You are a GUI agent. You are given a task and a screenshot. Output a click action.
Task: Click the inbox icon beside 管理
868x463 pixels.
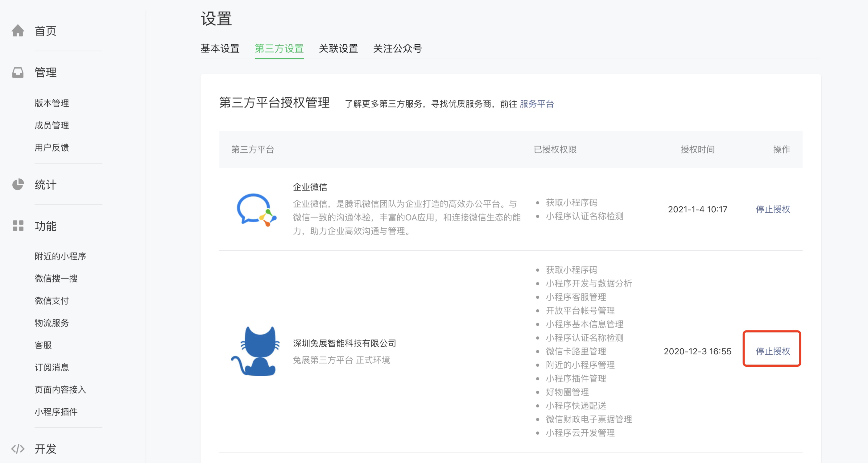coord(18,73)
